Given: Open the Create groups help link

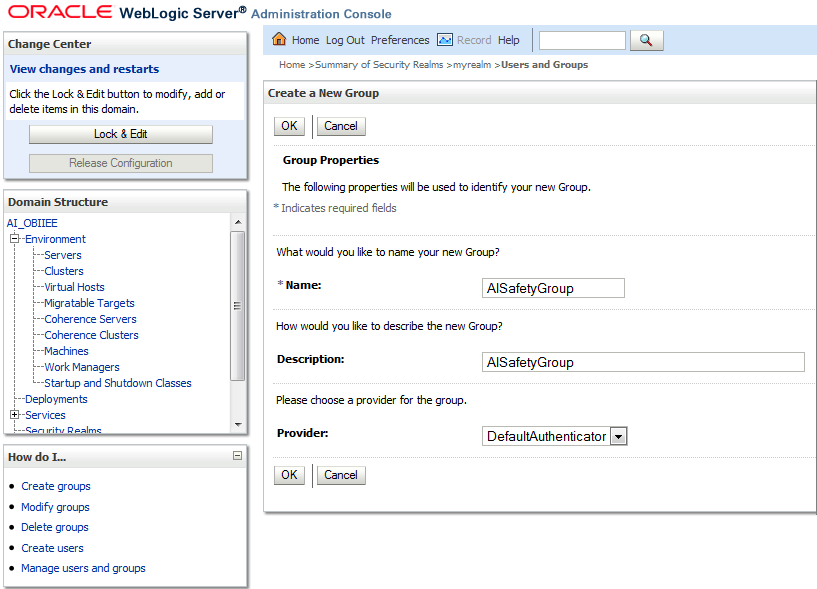Looking at the screenshot, I should (x=56, y=486).
